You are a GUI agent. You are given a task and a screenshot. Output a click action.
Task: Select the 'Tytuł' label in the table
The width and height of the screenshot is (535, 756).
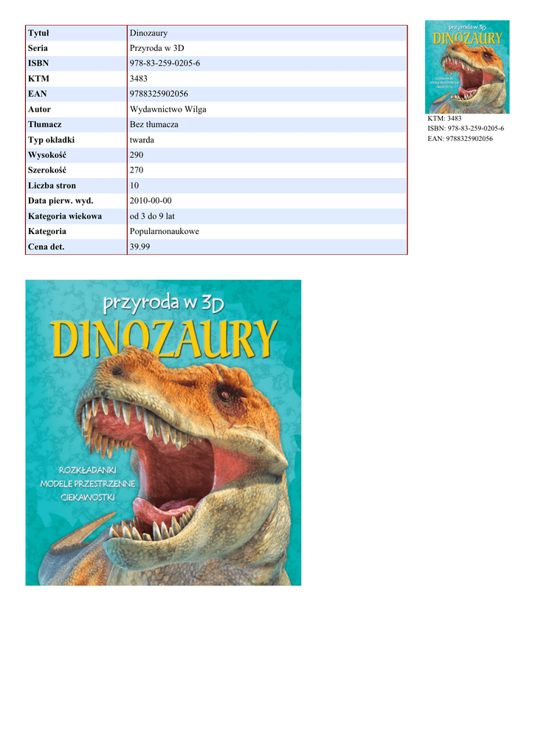point(38,33)
